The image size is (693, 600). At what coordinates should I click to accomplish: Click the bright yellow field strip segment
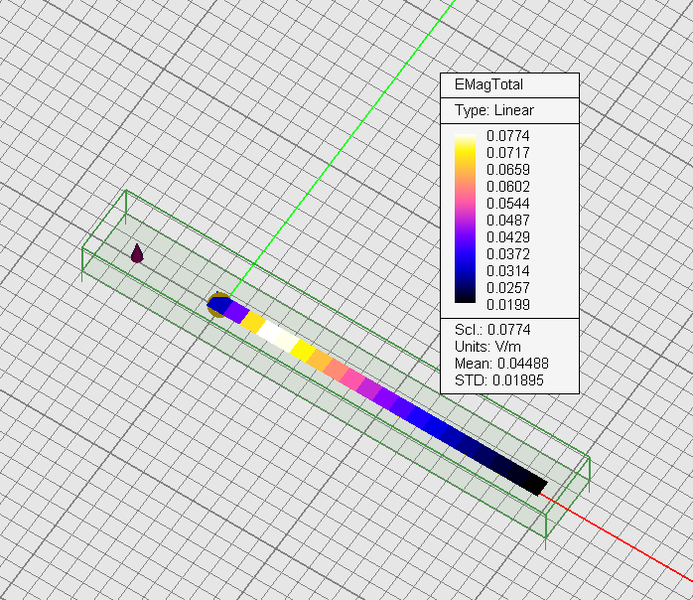coord(303,350)
